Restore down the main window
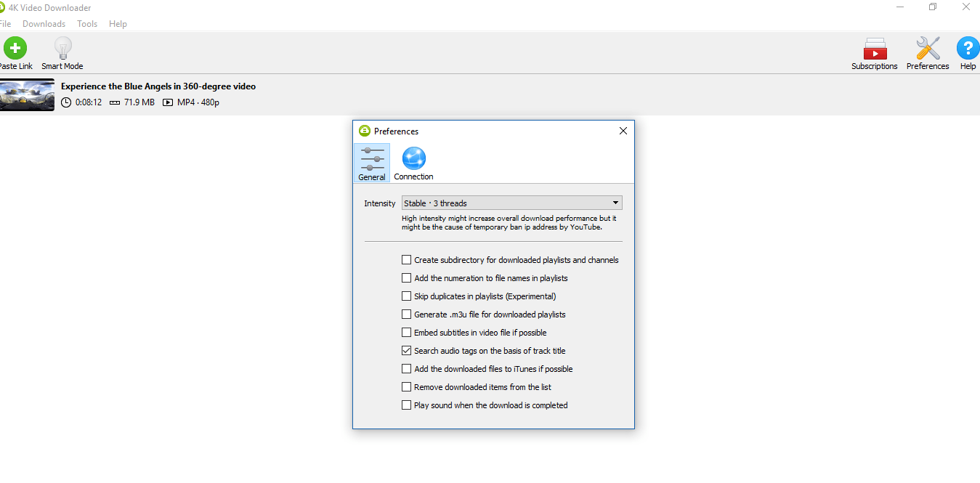The width and height of the screenshot is (980, 483). tap(933, 7)
